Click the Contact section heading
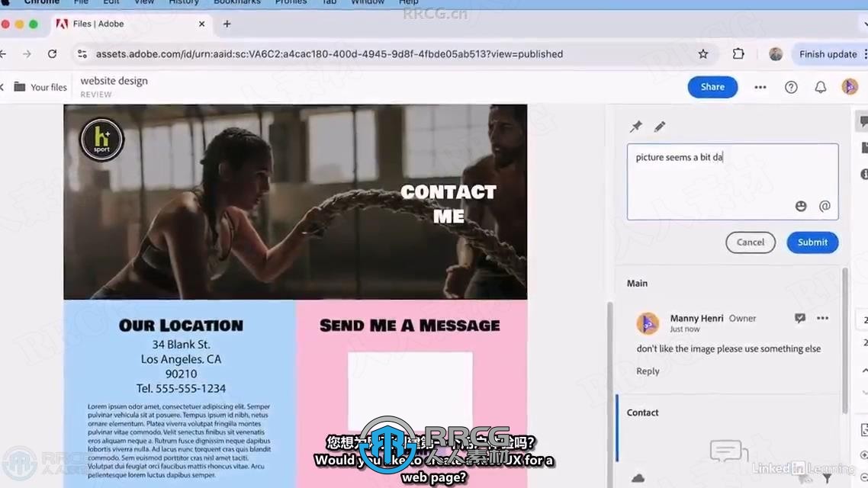 click(642, 413)
